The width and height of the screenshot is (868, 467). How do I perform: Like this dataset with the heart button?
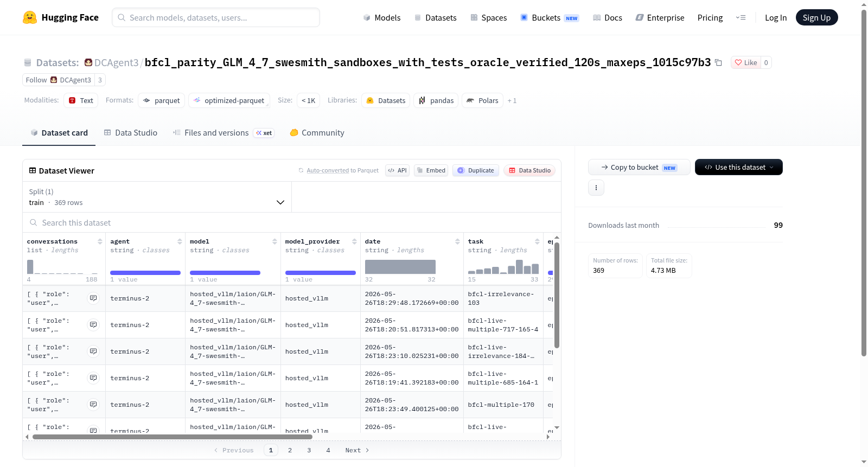746,62
